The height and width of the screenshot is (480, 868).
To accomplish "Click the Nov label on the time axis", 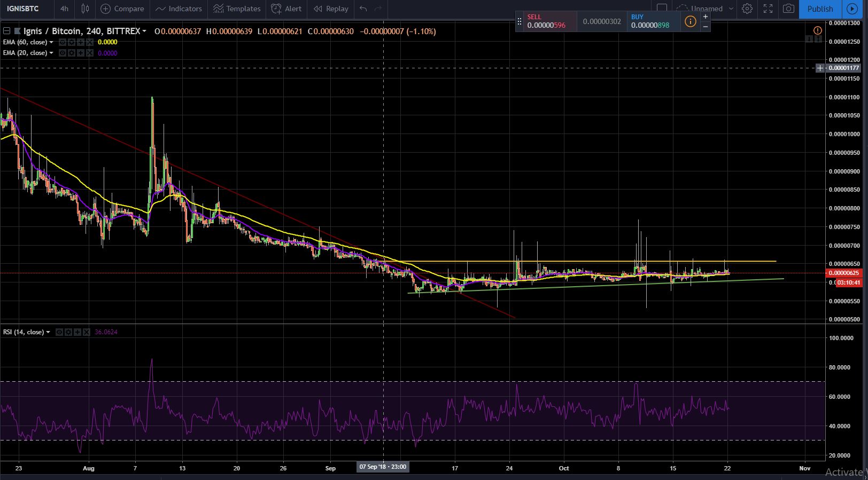I will (805, 468).
